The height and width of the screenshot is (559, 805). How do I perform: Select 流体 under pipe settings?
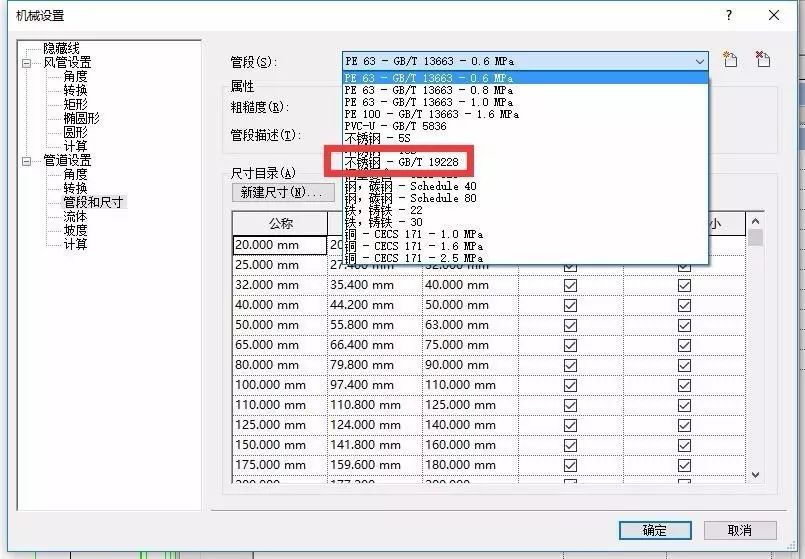pyautogui.click(x=75, y=216)
